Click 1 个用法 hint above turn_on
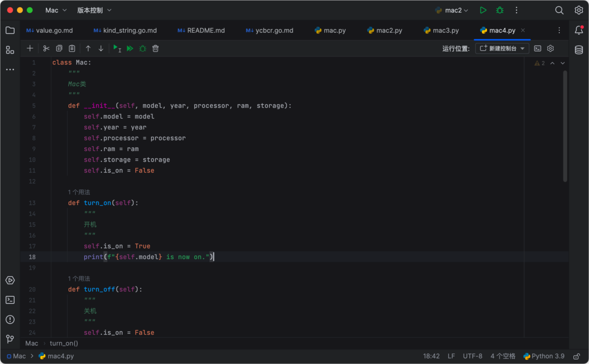The height and width of the screenshot is (364, 589). 79,192
